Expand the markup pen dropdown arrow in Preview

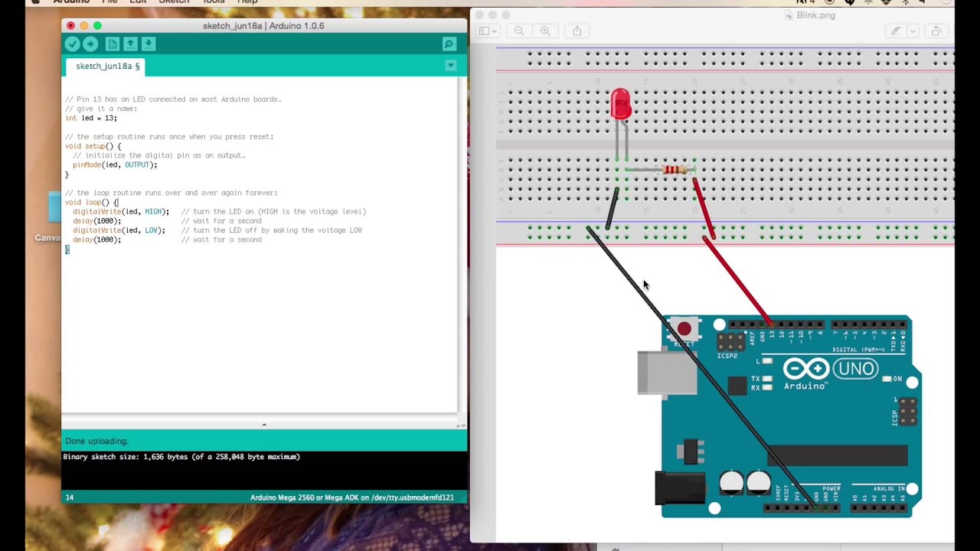point(913,31)
